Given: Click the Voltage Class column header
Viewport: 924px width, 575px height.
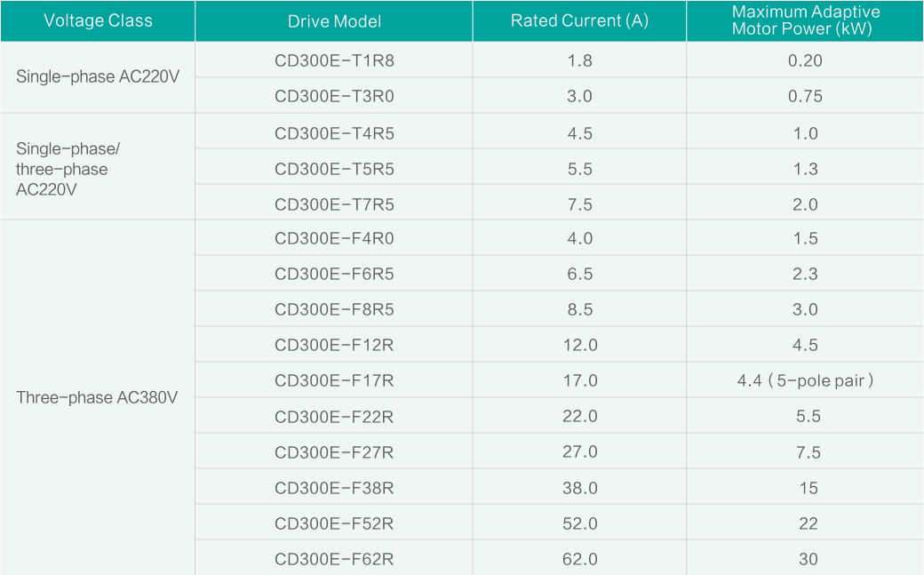Looking at the screenshot, I should pyautogui.click(x=98, y=20).
